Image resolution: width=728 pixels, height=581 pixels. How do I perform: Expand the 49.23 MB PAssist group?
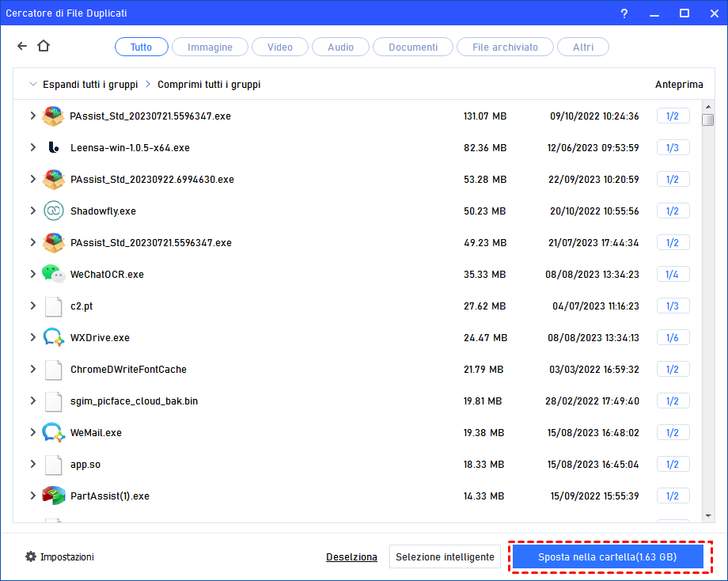[32, 242]
